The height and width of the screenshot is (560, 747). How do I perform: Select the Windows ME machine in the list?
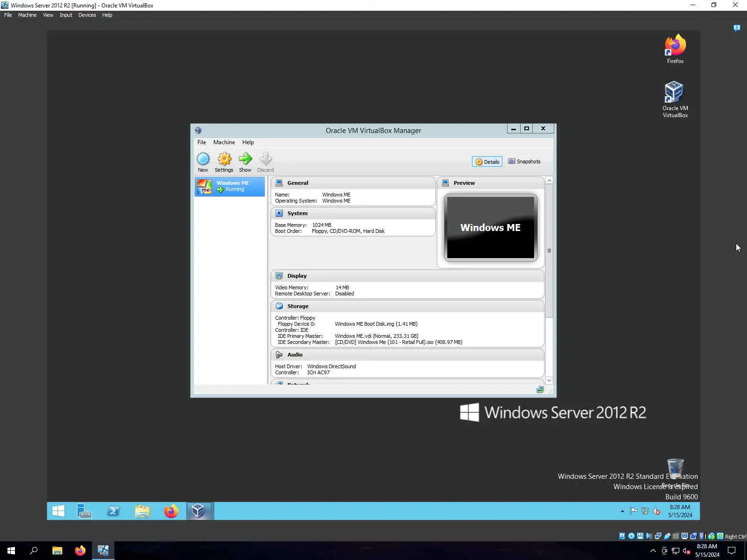(230, 186)
